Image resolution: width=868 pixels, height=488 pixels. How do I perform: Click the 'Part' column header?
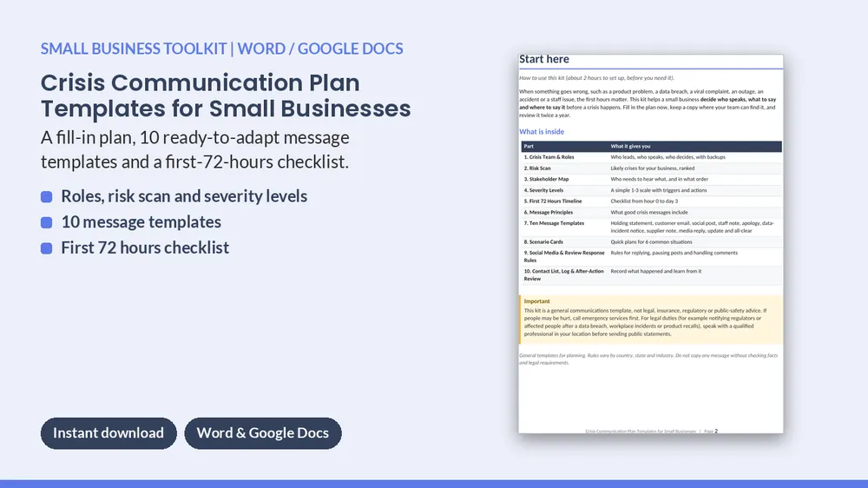tap(529, 147)
